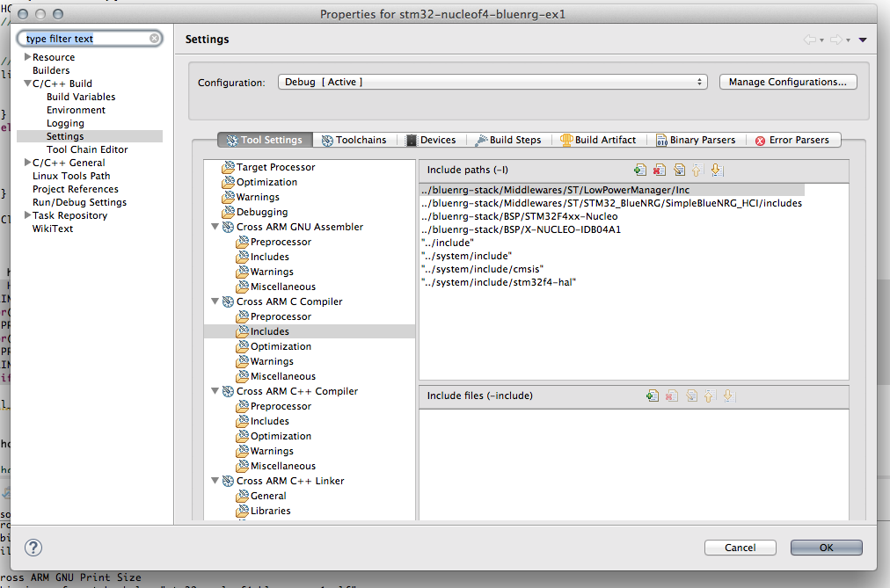Screen dimensions: 890x588
Task: Open the help question mark icon
Action: point(33,548)
